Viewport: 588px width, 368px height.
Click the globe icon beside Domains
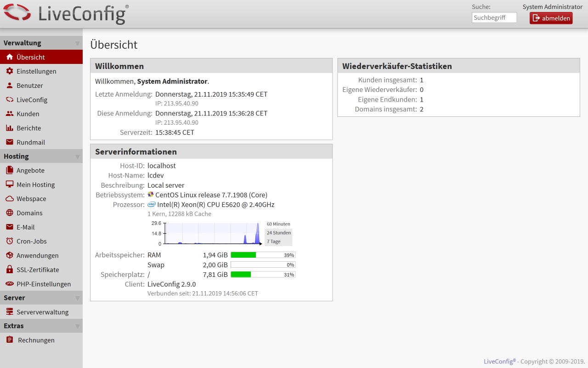point(9,213)
